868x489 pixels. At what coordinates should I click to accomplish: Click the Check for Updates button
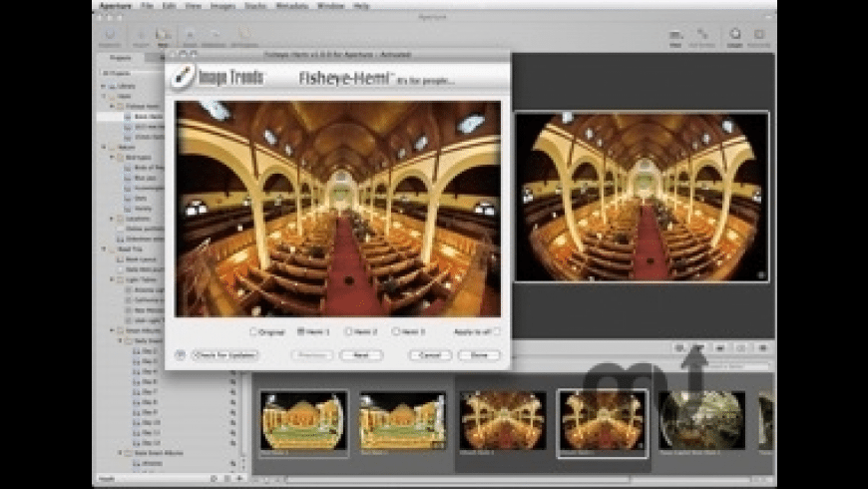click(224, 354)
